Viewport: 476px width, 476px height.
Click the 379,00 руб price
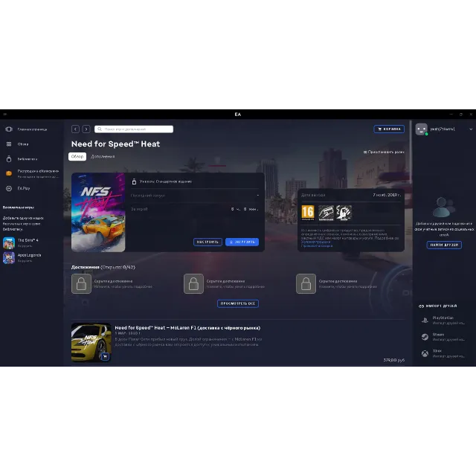pyautogui.click(x=393, y=360)
